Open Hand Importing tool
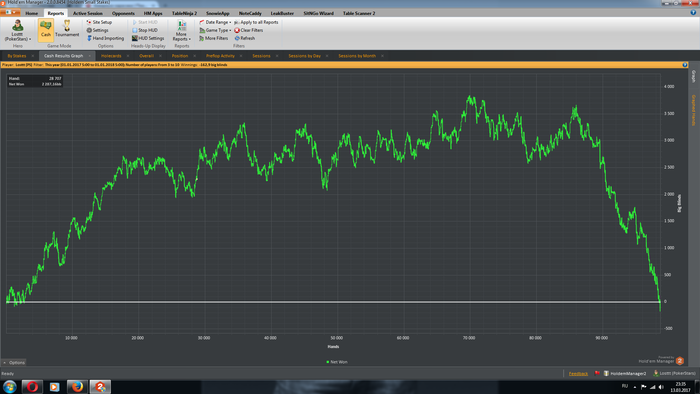Image resolution: width=700 pixels, height=394 pixels. [x=105, y=38]
